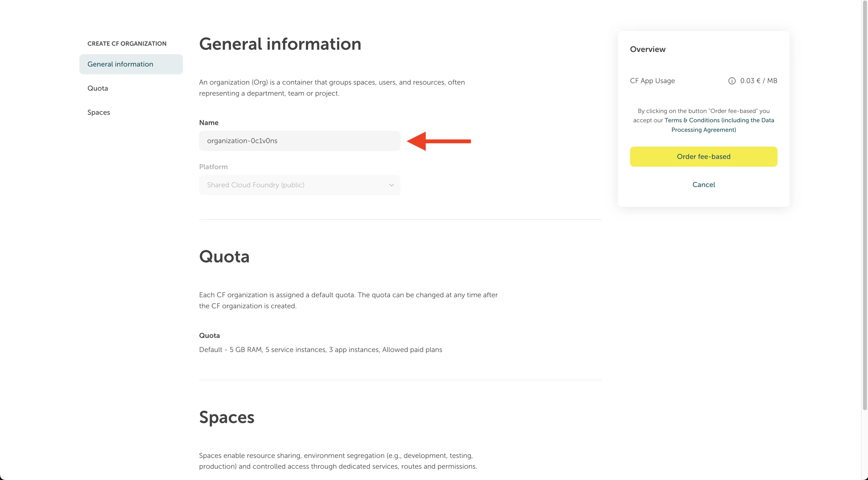Expand the Shared Cloud Foundry (public) selector
The height and width of the screenshot is (480, 868).
(299, 185)
